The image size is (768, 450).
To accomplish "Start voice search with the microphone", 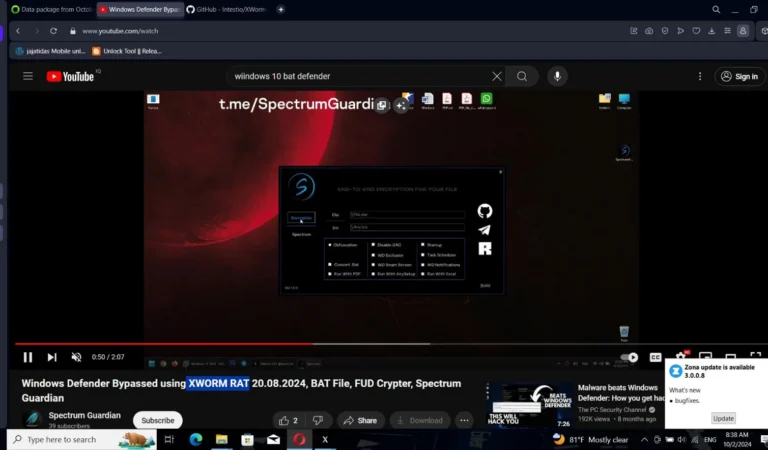I will click(x=557, y=76).
